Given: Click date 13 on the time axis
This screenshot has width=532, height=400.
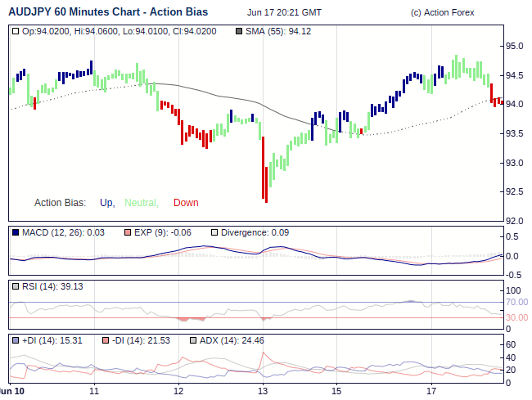Looking at the screenshot, I should click(263, 392).
